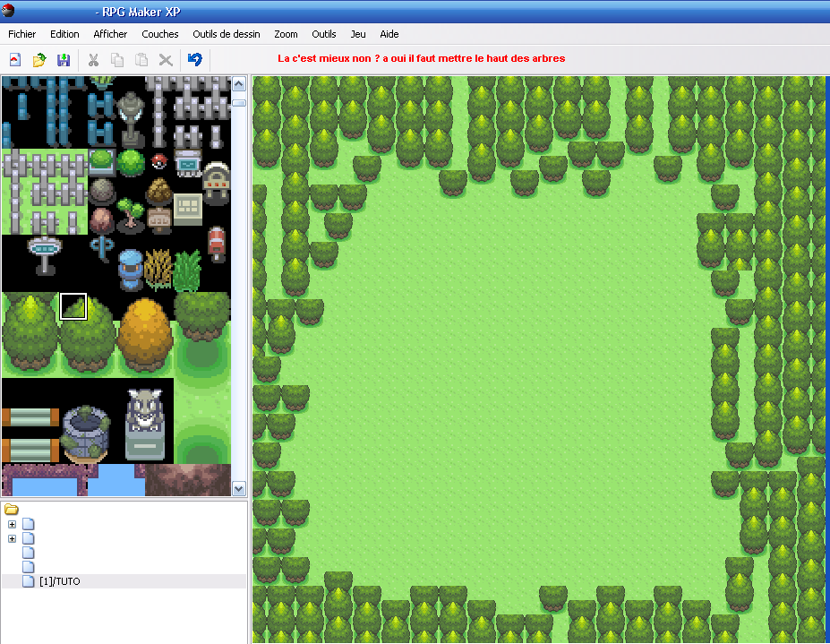Select the orange autumn tree tile

[x=145, y=334]
